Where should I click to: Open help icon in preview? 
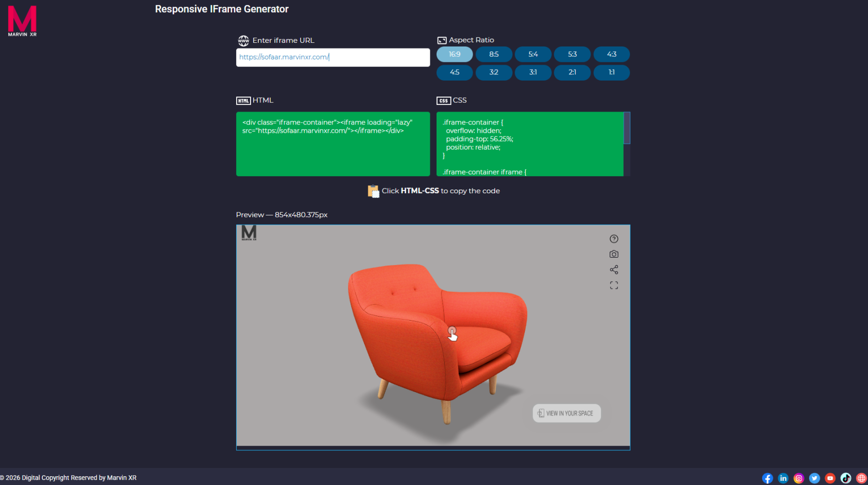614,239
